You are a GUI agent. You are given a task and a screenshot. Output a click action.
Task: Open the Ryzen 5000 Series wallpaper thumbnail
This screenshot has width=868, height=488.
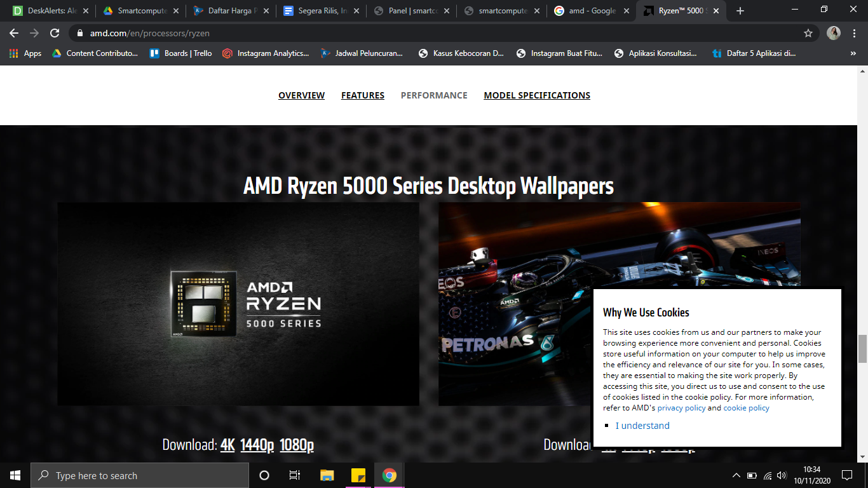click(238, 304)
